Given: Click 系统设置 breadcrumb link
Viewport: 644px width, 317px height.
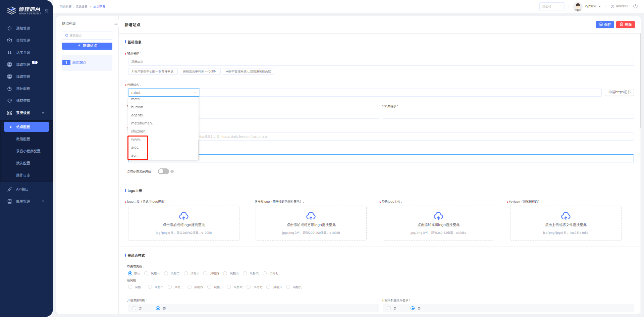Looking at the screenshot, I should click(82, 7).
